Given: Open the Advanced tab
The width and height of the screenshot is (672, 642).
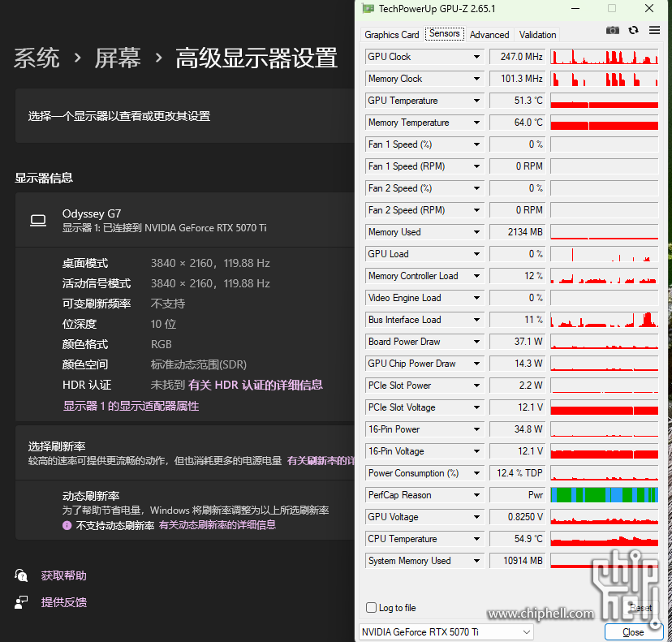Looking at the screenshot, I should 489,35.
